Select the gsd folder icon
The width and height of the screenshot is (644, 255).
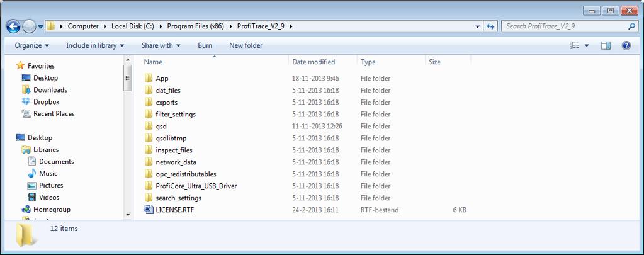click(x=149, y=126)
